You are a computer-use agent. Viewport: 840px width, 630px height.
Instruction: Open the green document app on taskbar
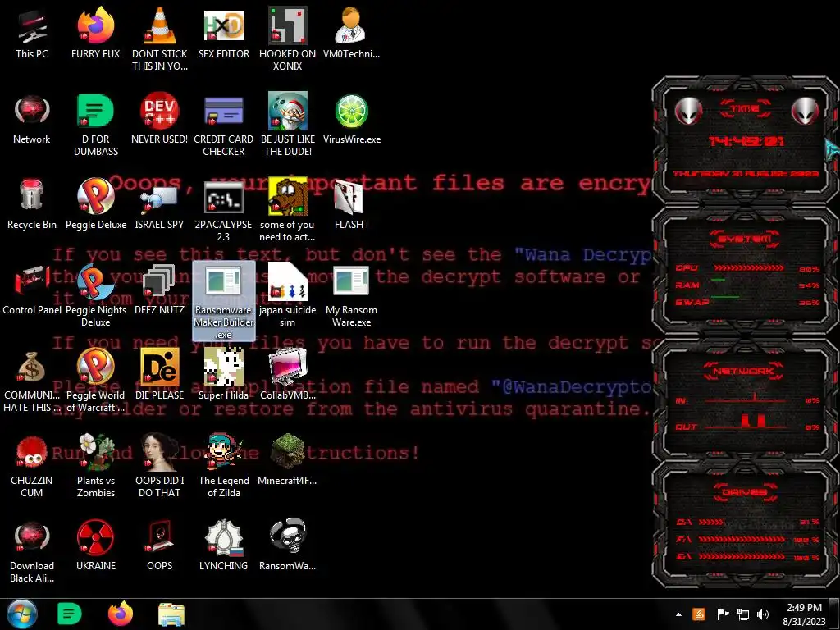click(x=69, y=614)
